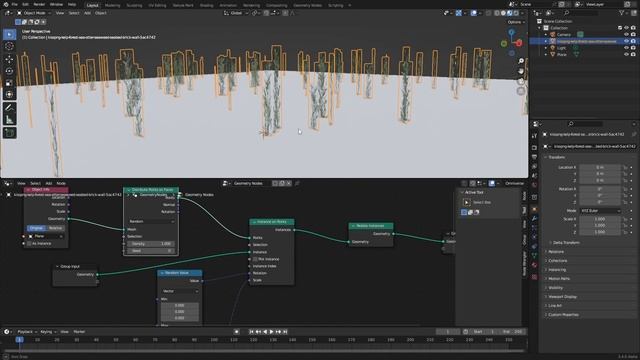Collapse the Transform panel in Properties

(x=556, y=157)
